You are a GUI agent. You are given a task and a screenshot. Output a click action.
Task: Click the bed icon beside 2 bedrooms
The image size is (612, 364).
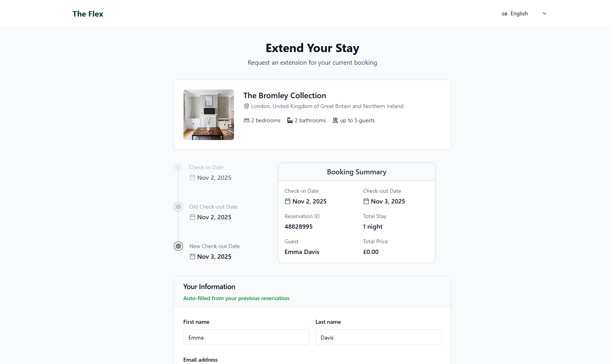246,120
